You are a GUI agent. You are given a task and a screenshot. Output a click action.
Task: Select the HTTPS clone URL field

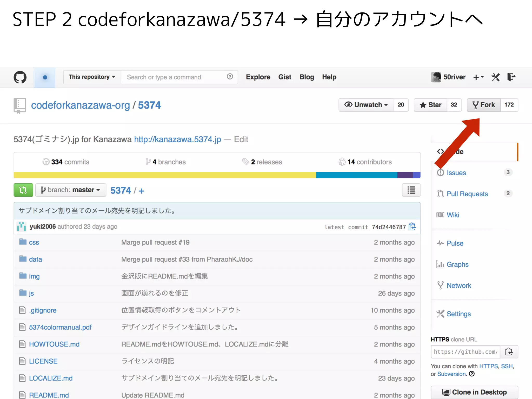[465, 352]
